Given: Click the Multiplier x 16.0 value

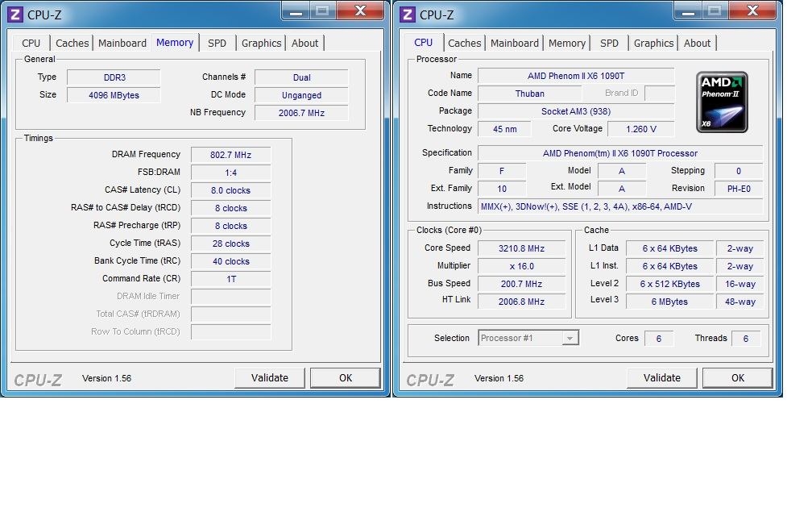Looking at the screenshot, I should coord(521,266).
